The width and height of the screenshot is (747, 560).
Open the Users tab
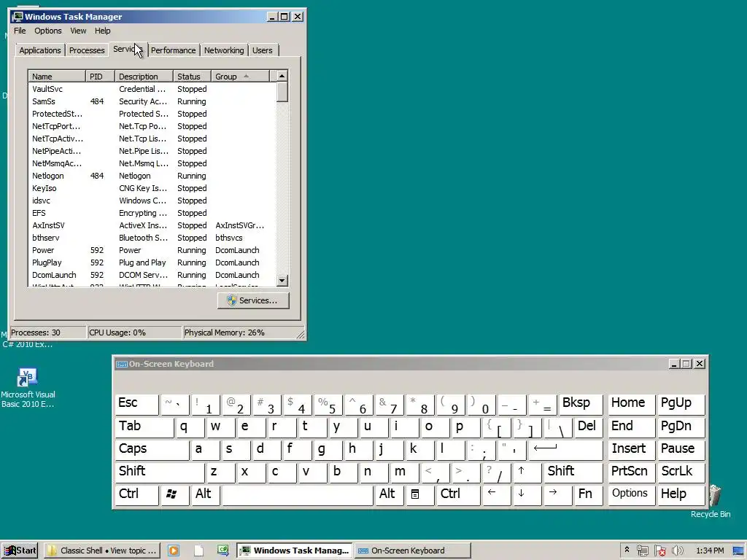click(x=263, y=50)
